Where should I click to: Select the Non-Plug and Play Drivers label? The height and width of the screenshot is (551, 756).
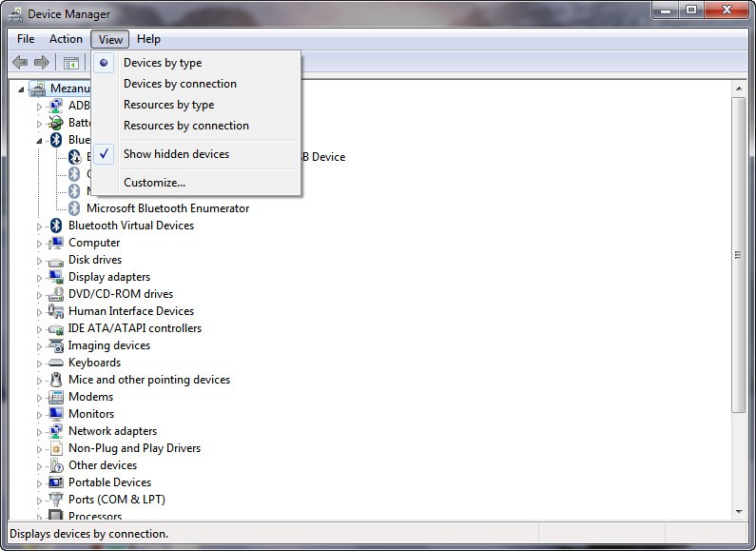[x=134, y=448]
